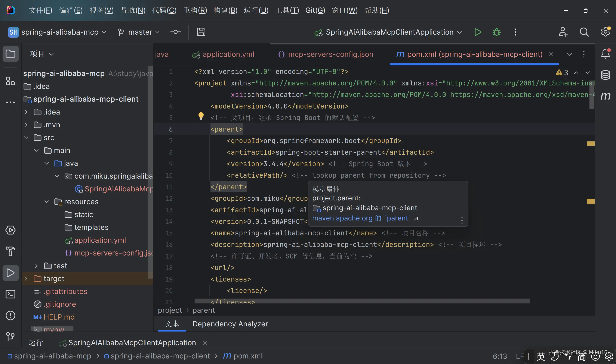This screenshot has width=616, height=364.
Task: Run SpringAiAlibabaMcpClientApplication with green play button
Action: tap(478, 32)
